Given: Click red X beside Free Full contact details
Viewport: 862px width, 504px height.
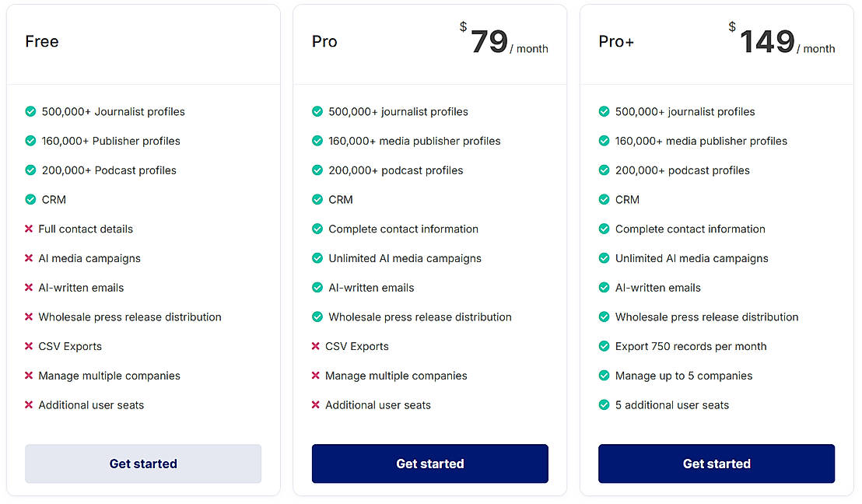Looking at the screenshot, I should 29,229.
